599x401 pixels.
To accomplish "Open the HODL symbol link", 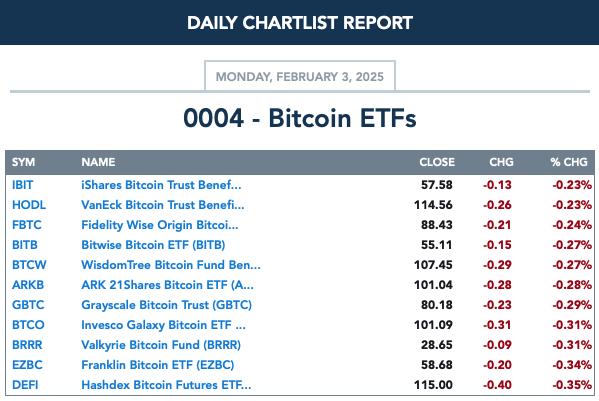I will click(29, 205).
